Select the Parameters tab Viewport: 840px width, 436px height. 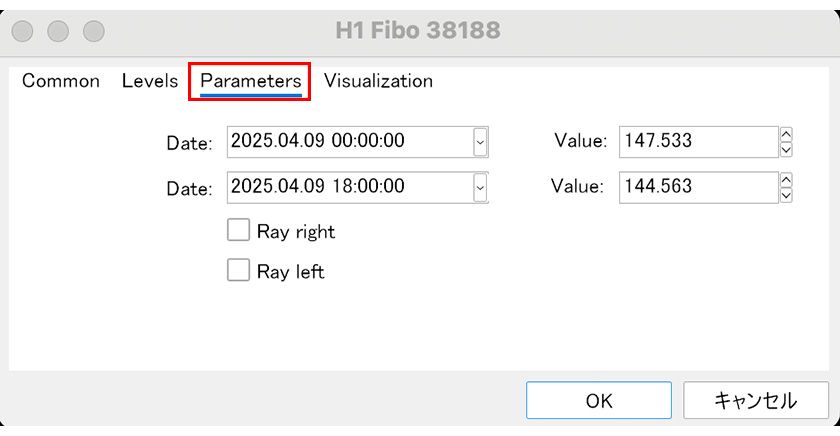click(x=250, y=81)
